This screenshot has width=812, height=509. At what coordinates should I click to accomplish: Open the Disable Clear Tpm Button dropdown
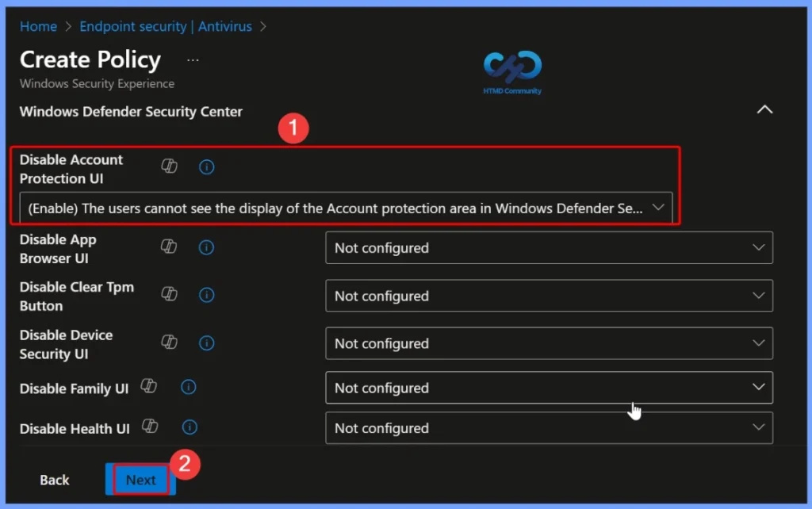click(x=550, y=296)
